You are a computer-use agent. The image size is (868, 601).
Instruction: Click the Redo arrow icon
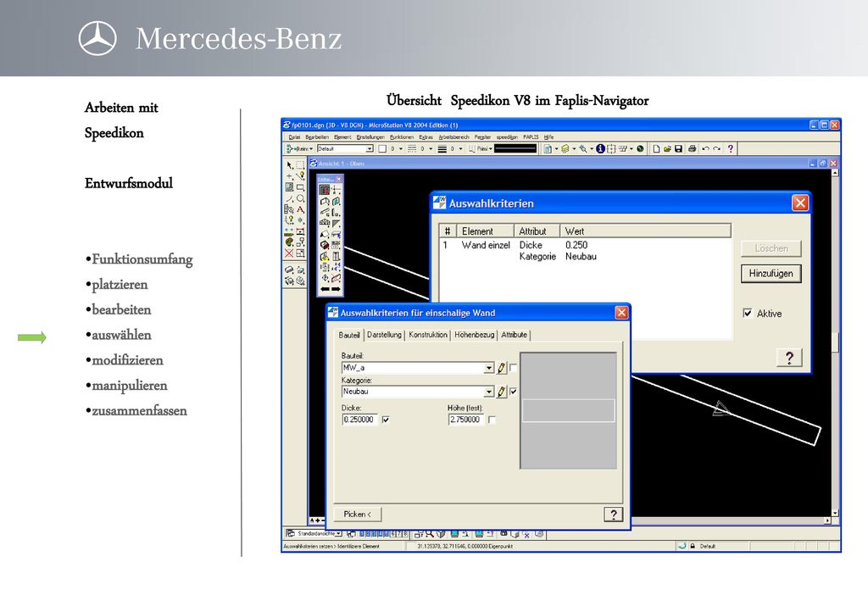coord(717,149)
